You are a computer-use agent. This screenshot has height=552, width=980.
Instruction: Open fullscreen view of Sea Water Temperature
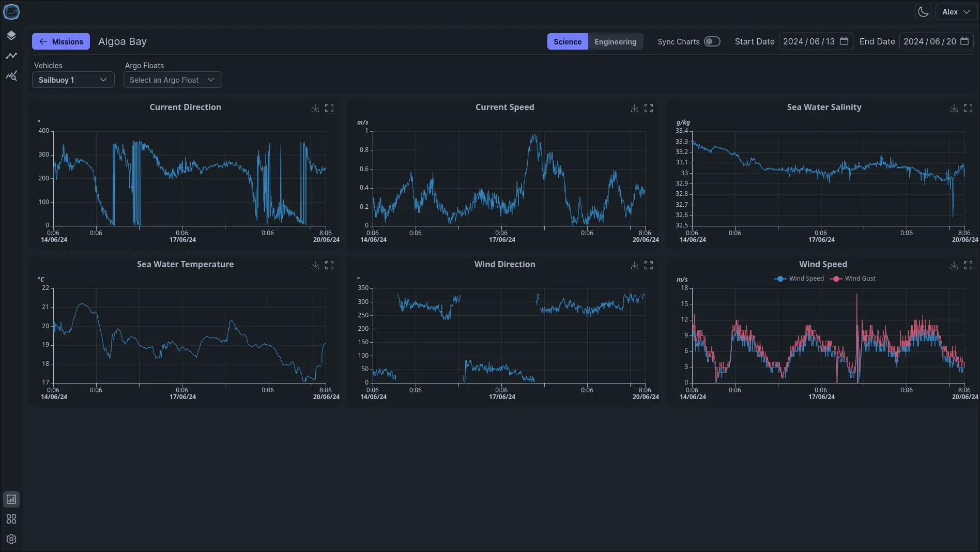coord(329,265)
